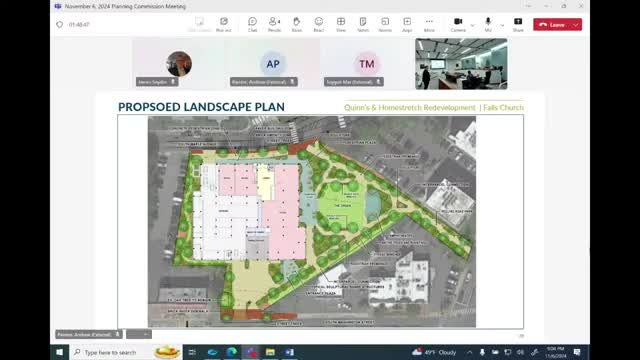The width and height of the screenshot is (640, 360).
Task: Click the Pop out button
Action: pyautogui.click(x=224, y=24)
